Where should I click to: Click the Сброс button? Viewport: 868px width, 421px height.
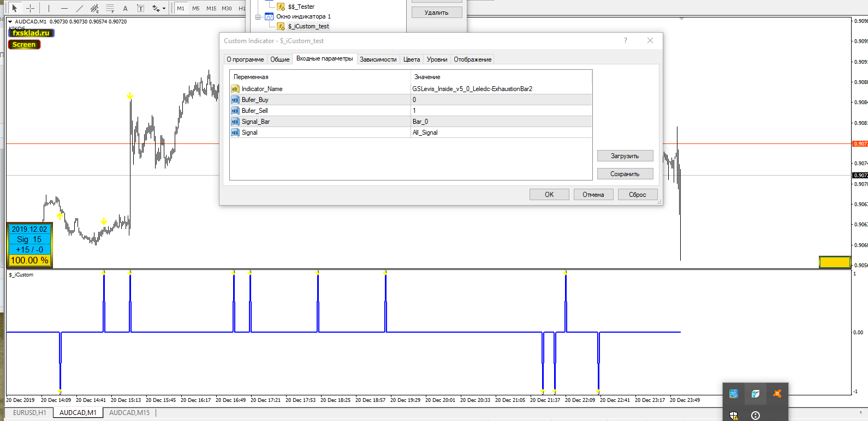(x=638, y=195)
